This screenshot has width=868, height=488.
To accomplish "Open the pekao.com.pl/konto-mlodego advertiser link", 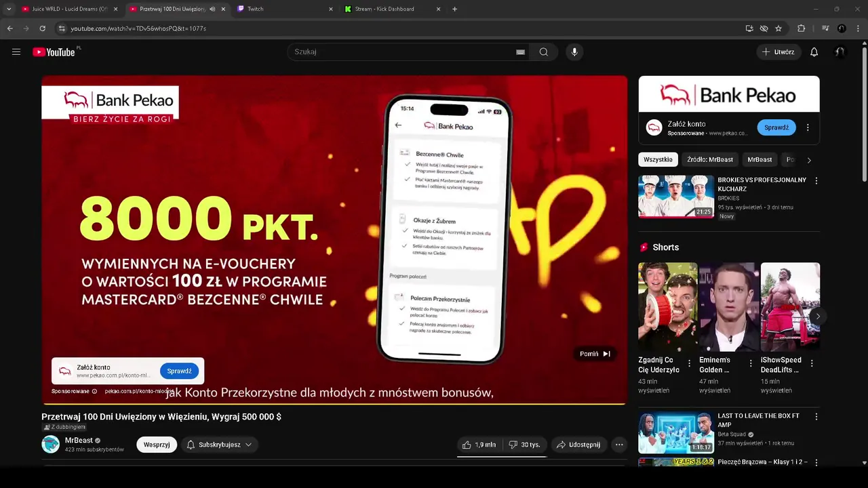I will tap(139, 391).
